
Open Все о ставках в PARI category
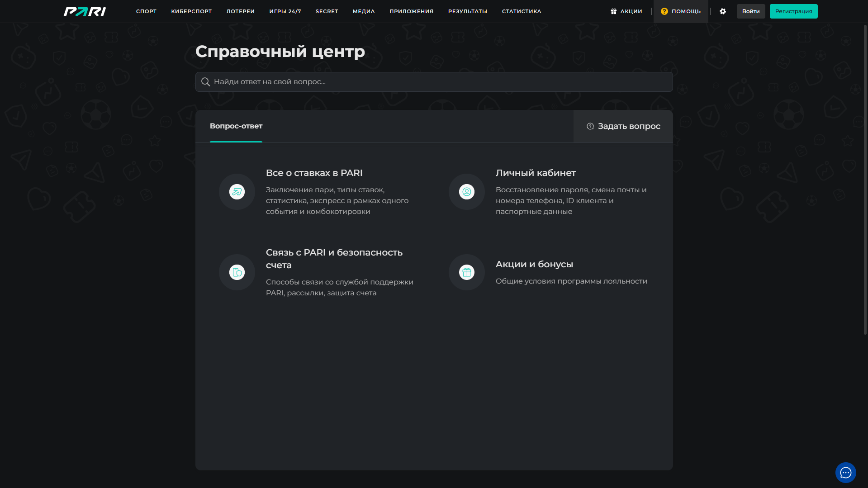tap(314, 173)
